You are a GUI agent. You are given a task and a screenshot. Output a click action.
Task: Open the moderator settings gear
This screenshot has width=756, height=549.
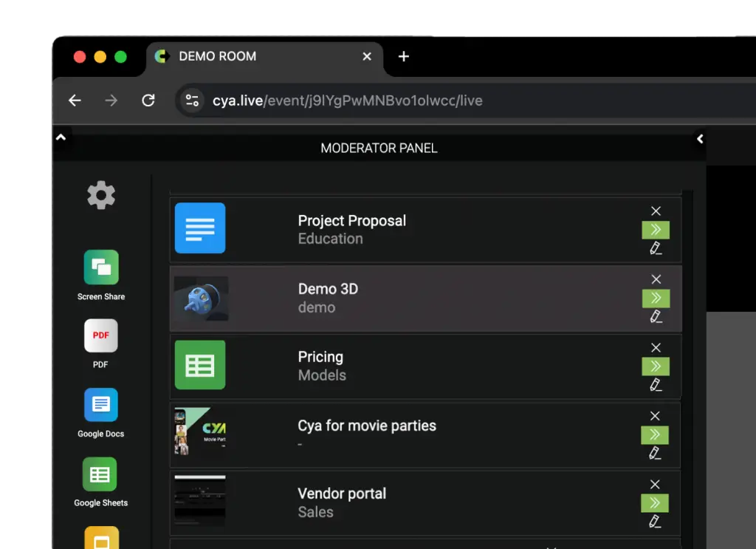[x=100, y=195]
